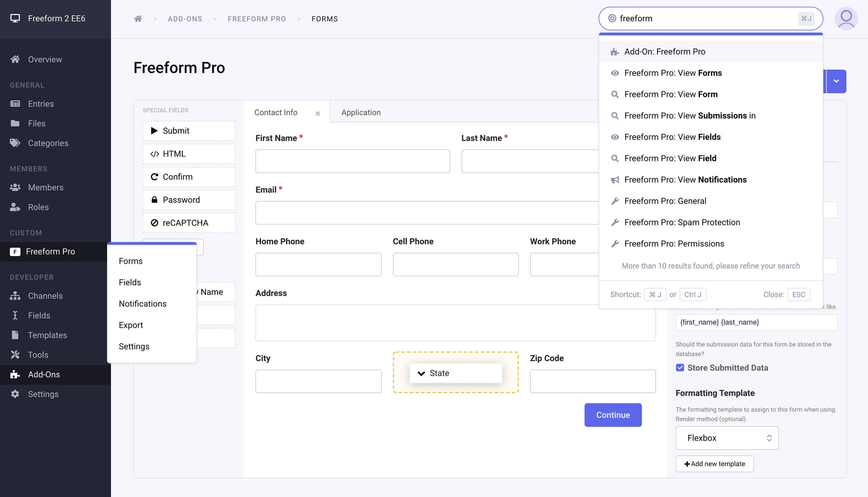This screenshot has height=497, width=868.
Task: Add the Submit special field
Action: tap(189, 130)
